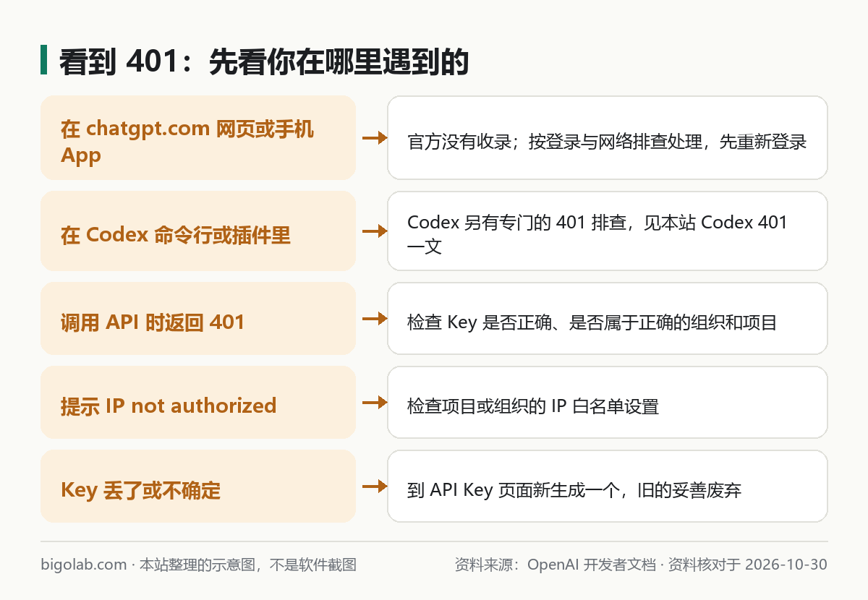Click the footer 'bigolab.com · 本站整理的示意图，不是软件截图'
Image resolution: width=868 pixels, height=600 pixels.
click(x=199, y=565)
